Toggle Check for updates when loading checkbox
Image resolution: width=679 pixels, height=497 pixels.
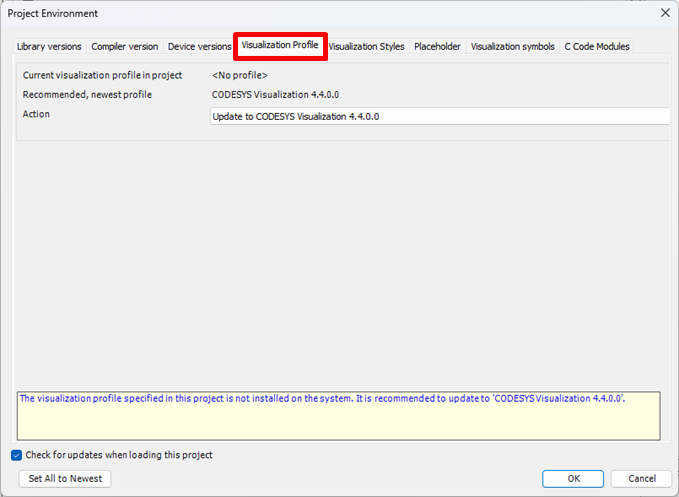click(16, 455)
